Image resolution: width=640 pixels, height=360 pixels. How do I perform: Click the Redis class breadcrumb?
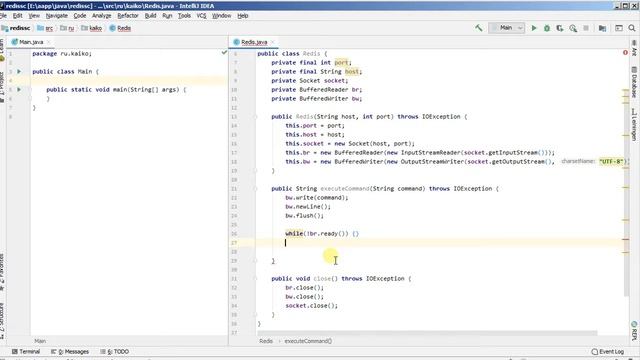click(120, 28)
